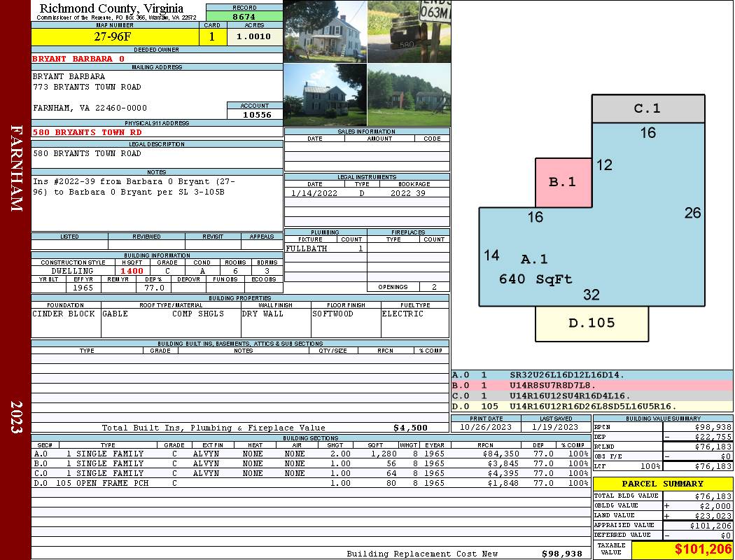Viewport: 735px width, 560px height.
Task: Click the DWELLING construction style value
Action: click(73, 271)
